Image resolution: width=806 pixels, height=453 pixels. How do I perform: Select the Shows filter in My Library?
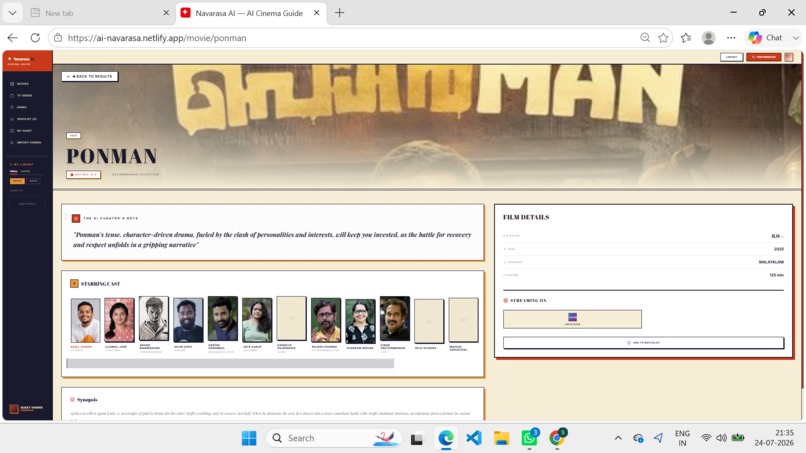[33, 181]
